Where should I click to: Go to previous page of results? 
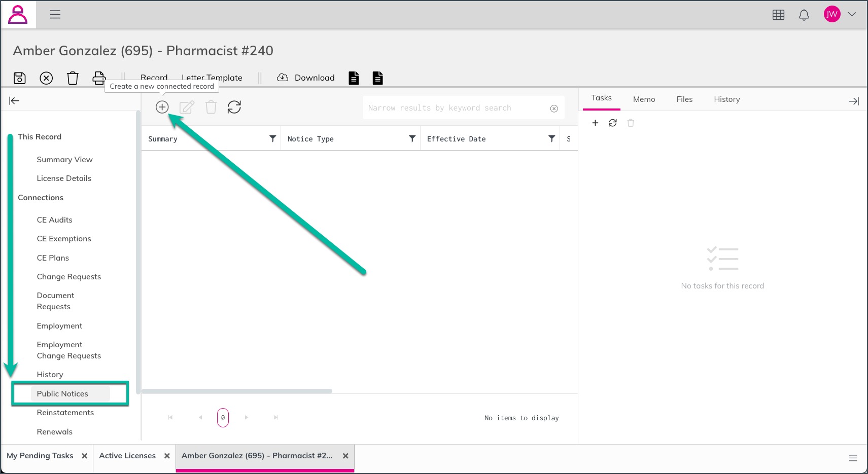click(200, 418)
